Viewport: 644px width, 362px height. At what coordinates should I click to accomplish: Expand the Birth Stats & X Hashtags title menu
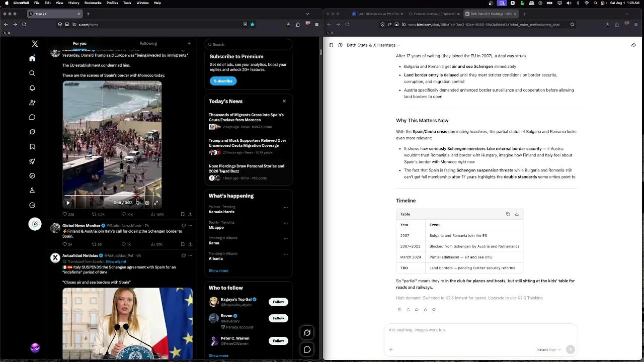(374, 45)
